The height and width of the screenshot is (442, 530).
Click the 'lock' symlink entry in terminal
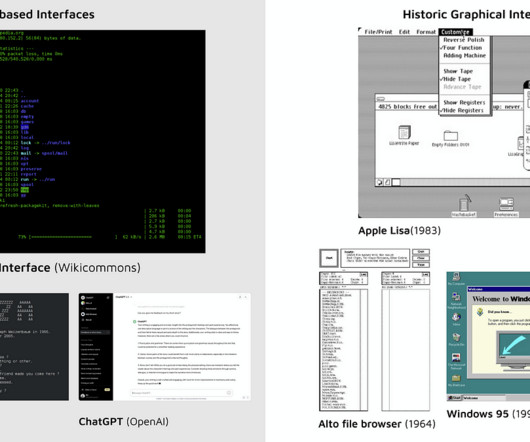click(45, 143)
